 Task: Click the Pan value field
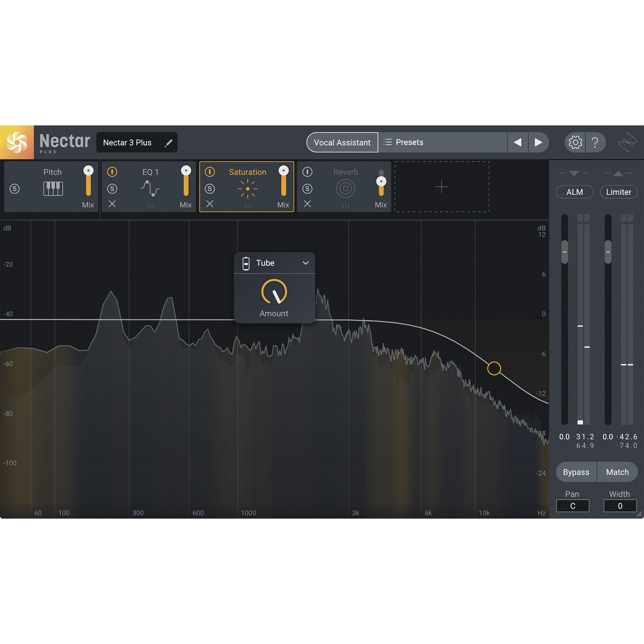coord(573,506)
